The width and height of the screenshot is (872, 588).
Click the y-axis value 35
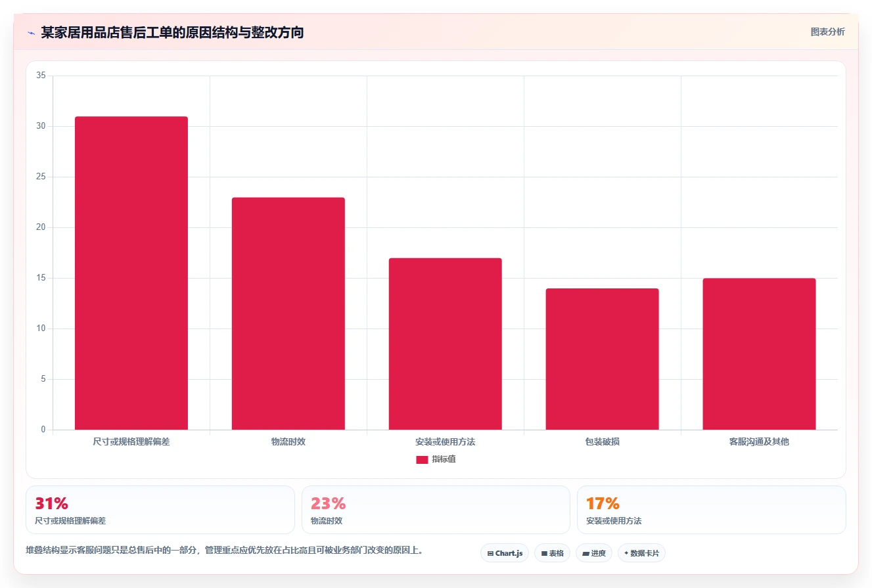point(41,76)
